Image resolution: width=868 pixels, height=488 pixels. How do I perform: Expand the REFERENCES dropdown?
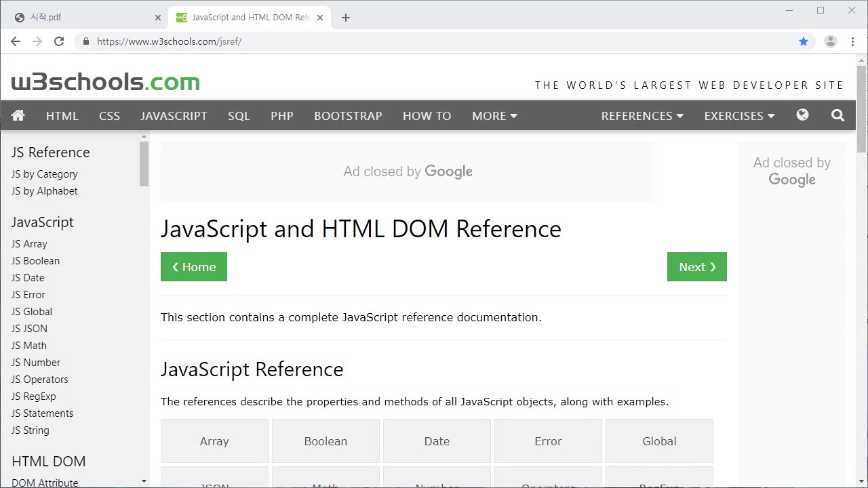(642, 116)
